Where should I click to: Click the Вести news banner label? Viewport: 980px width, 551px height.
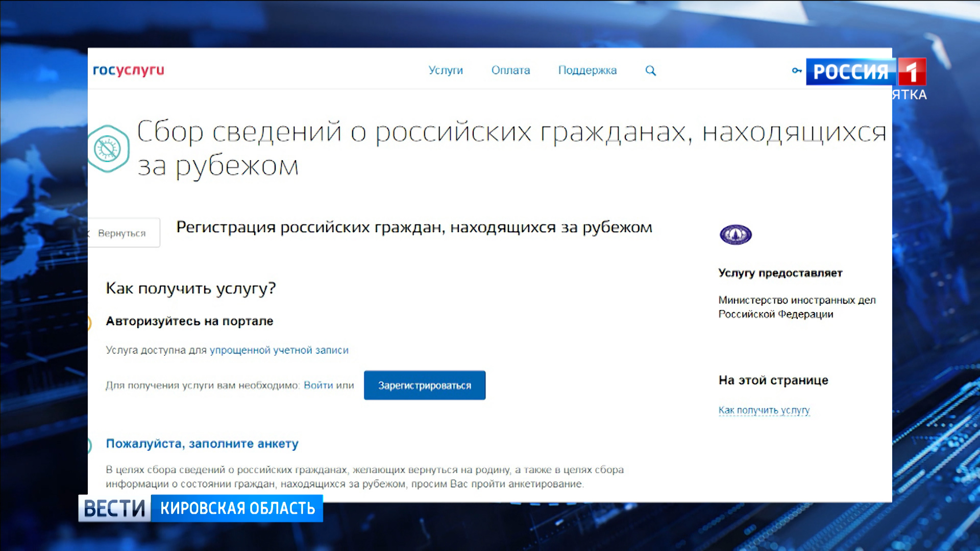(114, 508)
